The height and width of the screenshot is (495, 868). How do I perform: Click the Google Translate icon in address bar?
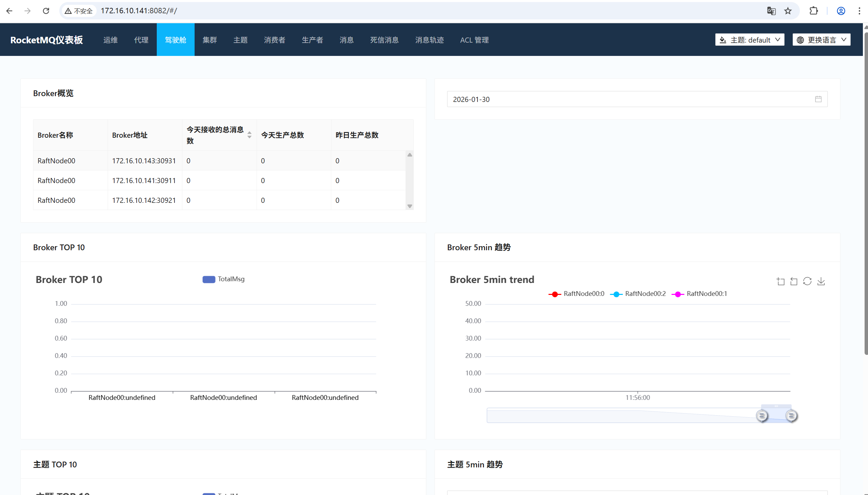771,11
